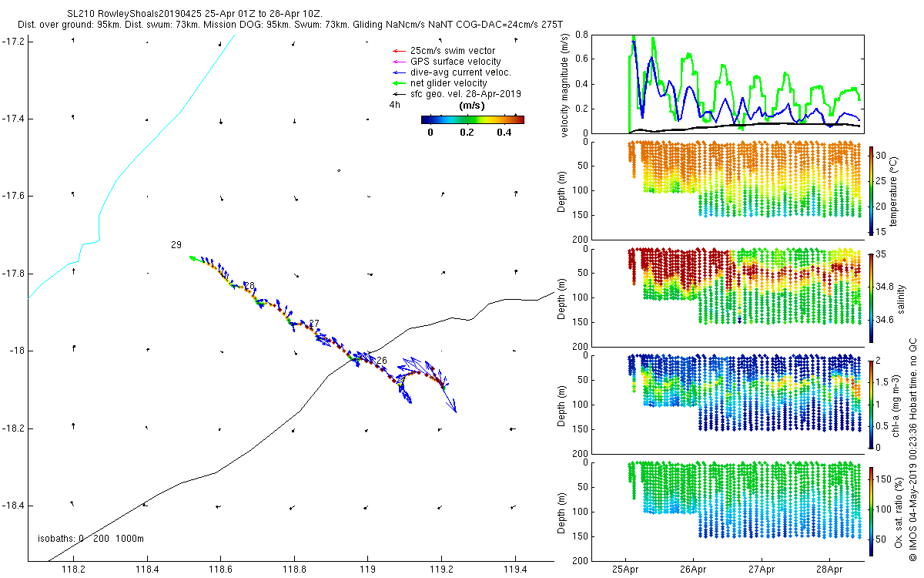This screenshot has height=578, width=924.
Task: Click the vertical IMOS 04-May-2019 copyright text
Action: click(x=913, y=451)
